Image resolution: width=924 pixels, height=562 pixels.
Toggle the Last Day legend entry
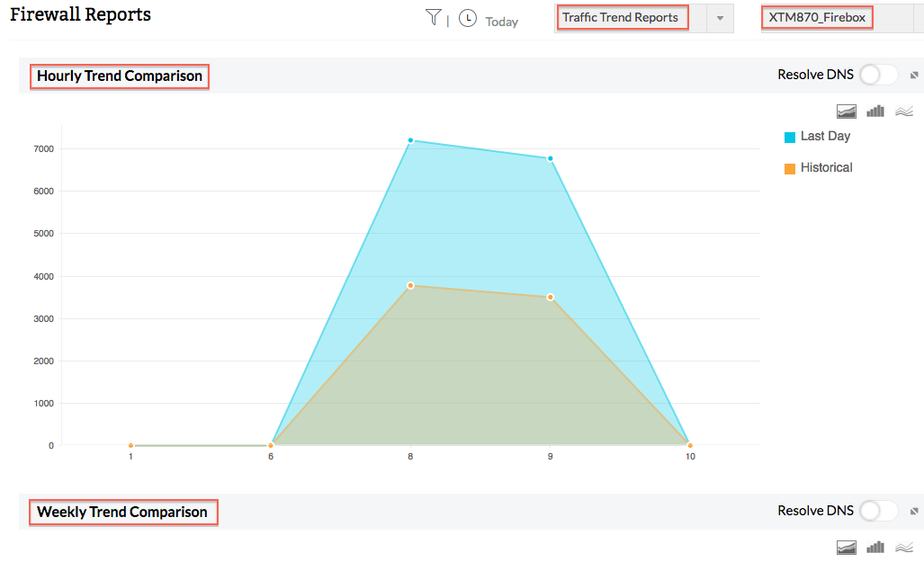(x=816, y=136)
